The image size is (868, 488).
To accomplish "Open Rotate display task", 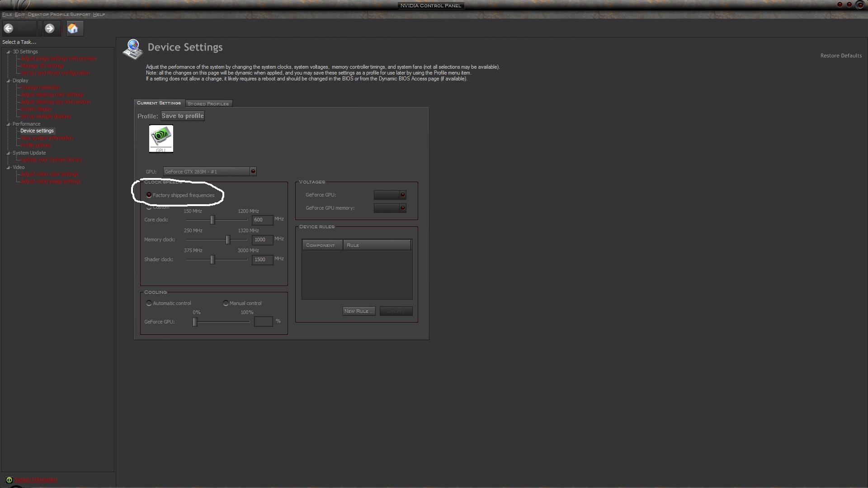I will pyautogui.click(x=37, y=109).
